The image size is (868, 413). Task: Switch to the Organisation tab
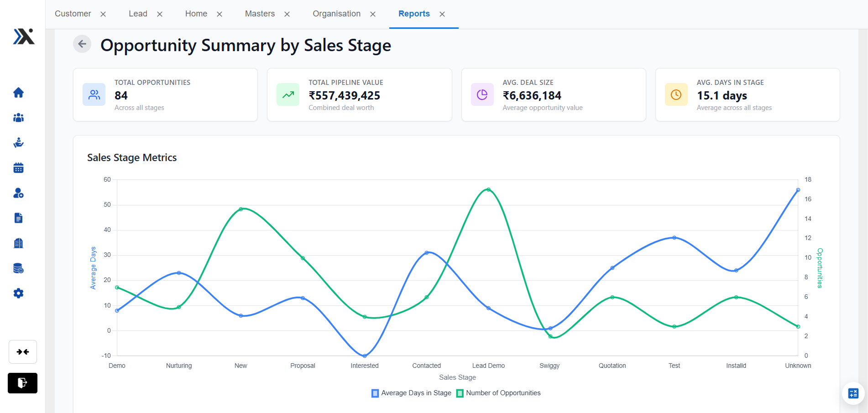336,14
